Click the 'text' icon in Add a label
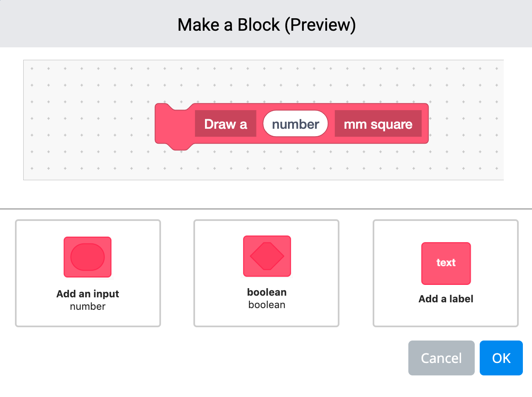Image resolution: width=532 pixels, height=397 pixels. coord(446,263)
